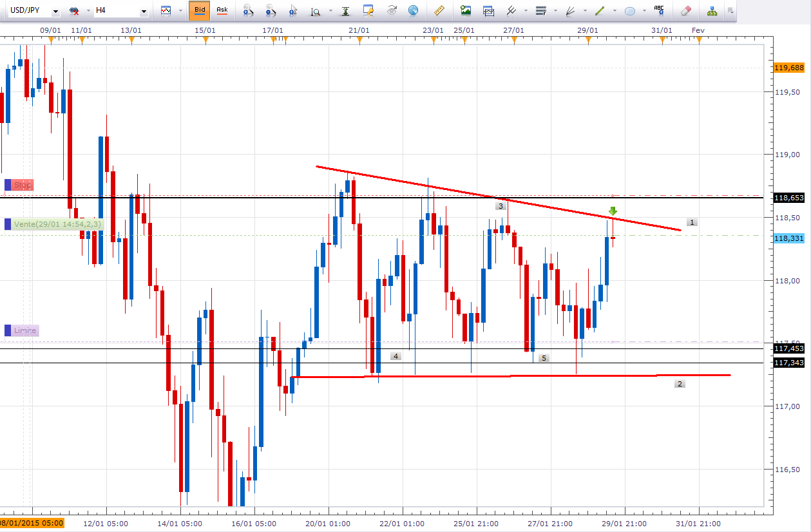This screenshot has width=811, height=532.
Task: Select the Fibonacci retracement tool
Action: (541, 10)
